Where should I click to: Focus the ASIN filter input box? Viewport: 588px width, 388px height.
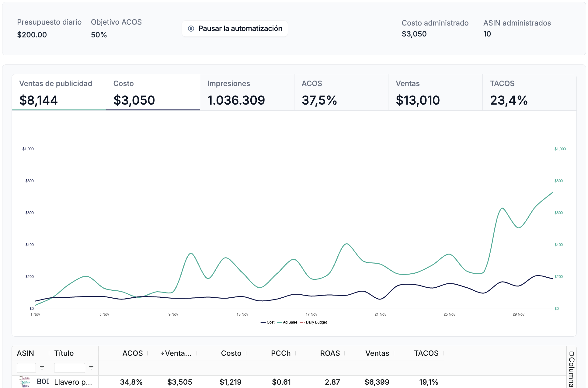[26, 368]
